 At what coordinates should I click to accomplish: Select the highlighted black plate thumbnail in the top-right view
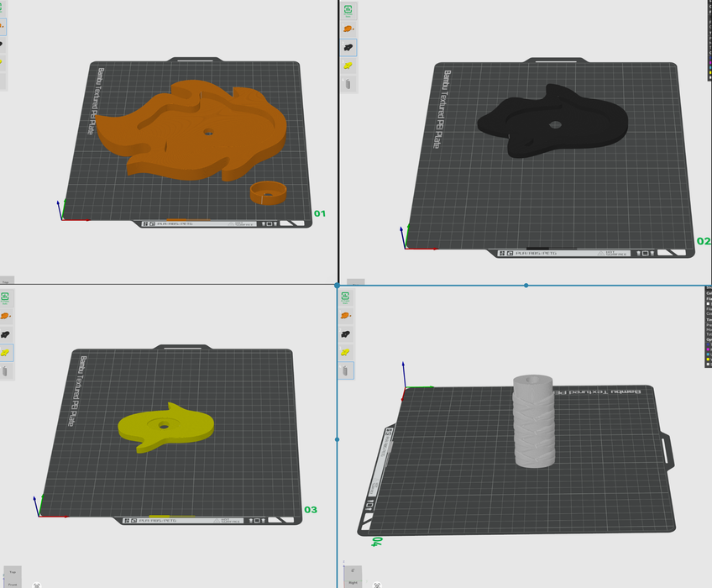(x=348, y=47)
